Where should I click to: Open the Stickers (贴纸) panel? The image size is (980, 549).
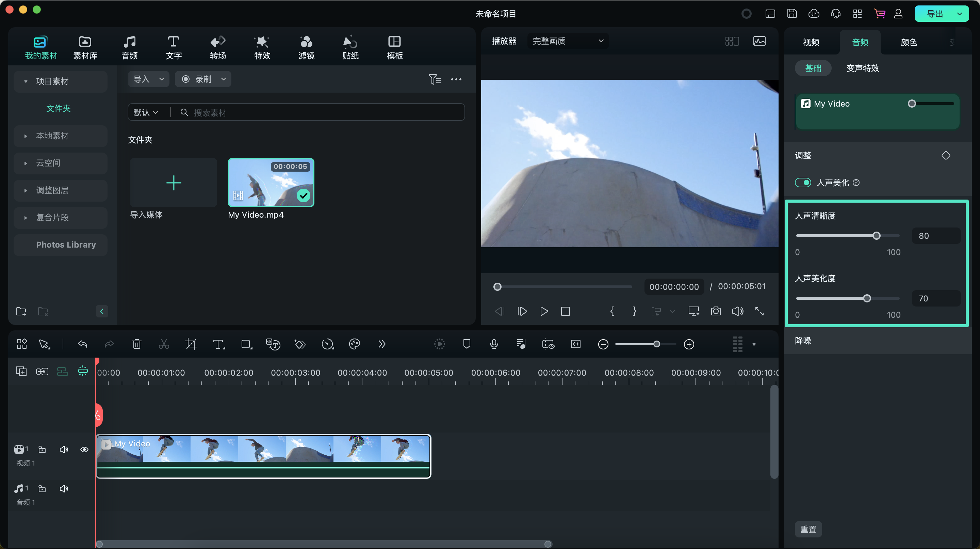(350, 48)
